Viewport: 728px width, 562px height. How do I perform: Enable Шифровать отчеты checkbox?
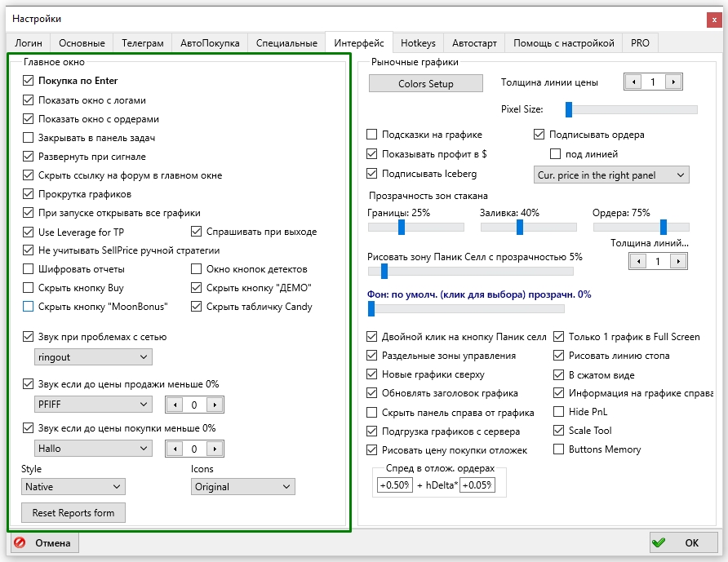click(29, 268)
